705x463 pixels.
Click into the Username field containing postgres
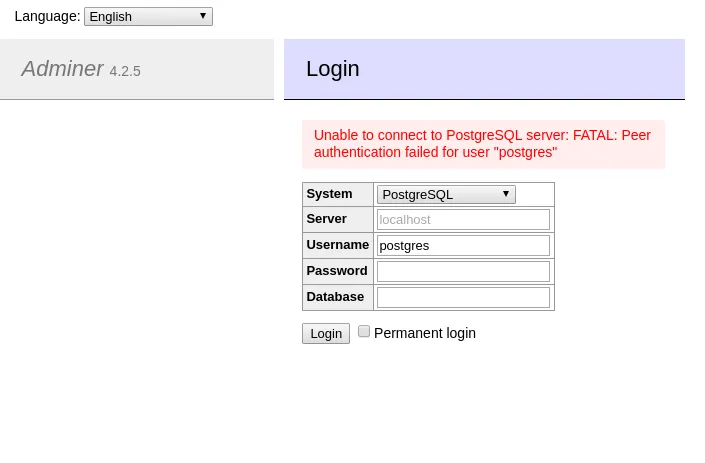463,246
